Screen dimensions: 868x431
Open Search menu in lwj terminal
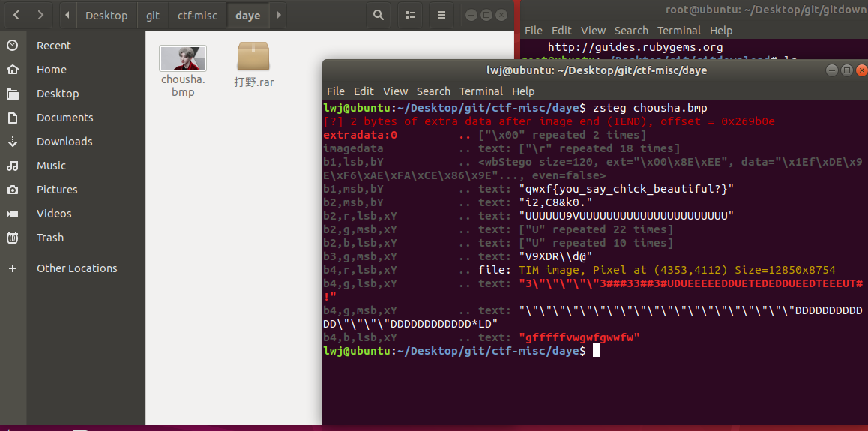[433, 91]
